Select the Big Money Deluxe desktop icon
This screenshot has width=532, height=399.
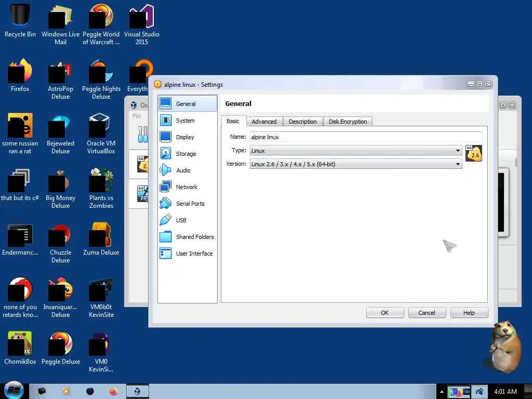coord(60,189)
